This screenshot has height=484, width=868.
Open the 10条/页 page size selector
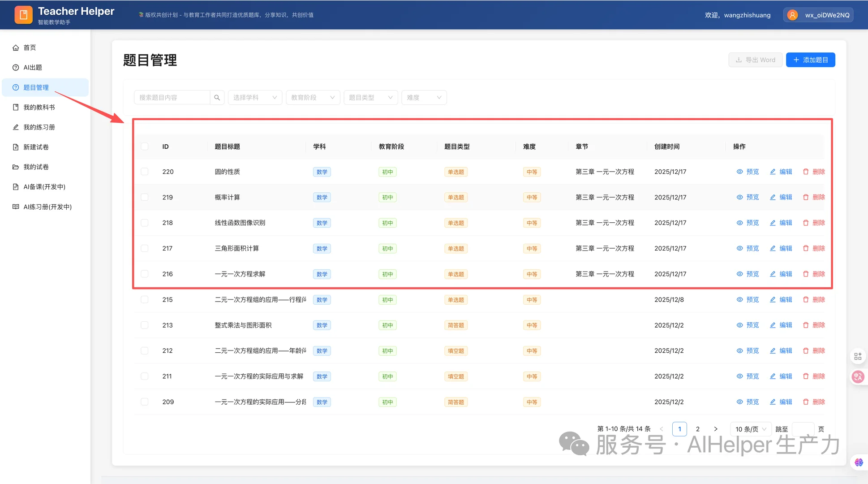tap(750, 429)
